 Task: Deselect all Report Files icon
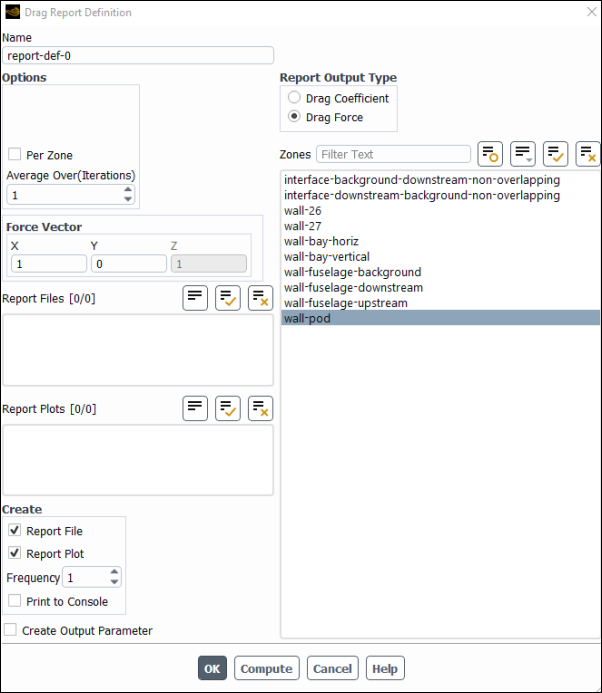(260, 298)
